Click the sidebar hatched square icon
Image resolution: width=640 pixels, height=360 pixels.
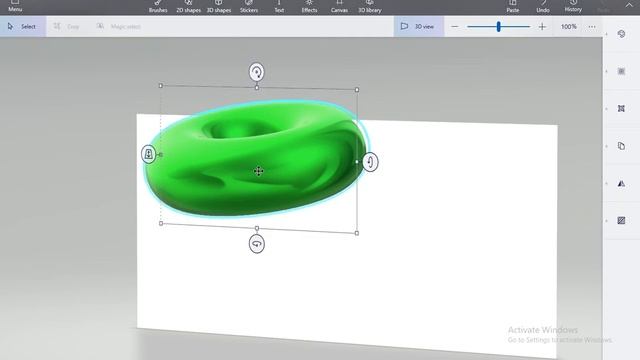click(x=621, y=221)
